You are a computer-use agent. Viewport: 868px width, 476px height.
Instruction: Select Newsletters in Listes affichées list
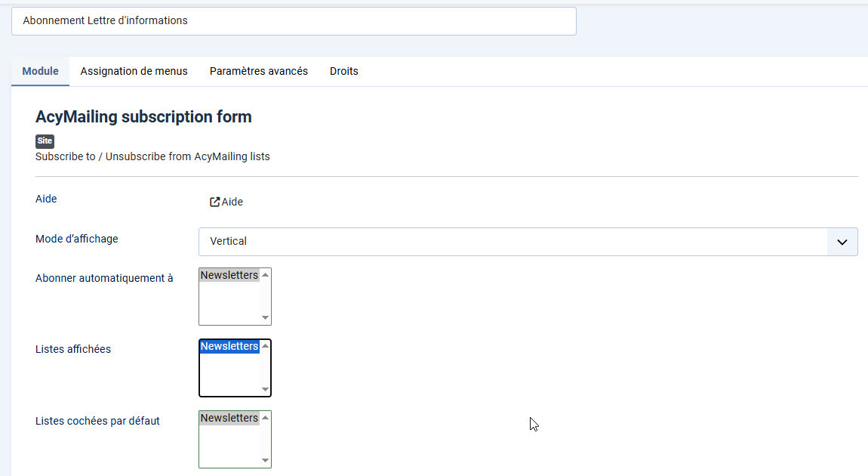(x=229, y=347)
